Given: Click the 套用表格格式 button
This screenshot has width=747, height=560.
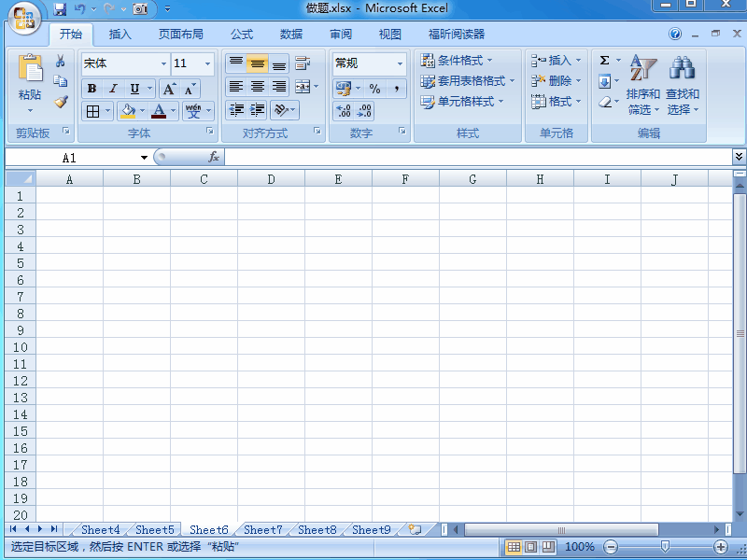Looking at the screenshot, I should click(x=465, y=79).
